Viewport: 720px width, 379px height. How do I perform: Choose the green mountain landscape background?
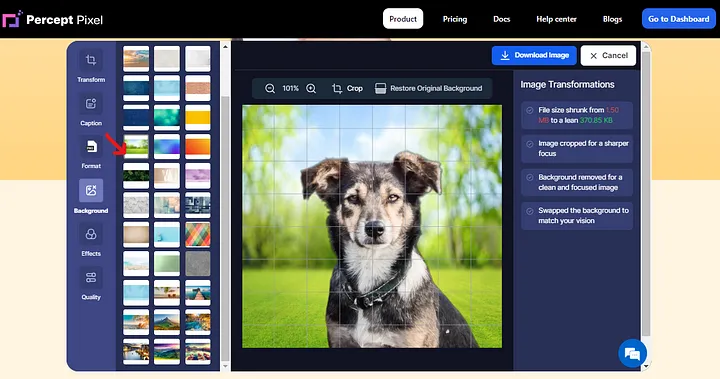(167, 322)
